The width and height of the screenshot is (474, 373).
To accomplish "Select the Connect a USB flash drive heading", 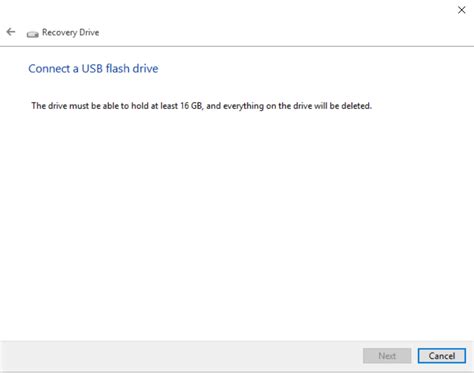I will pyautogui.click(x=93, y=68).
